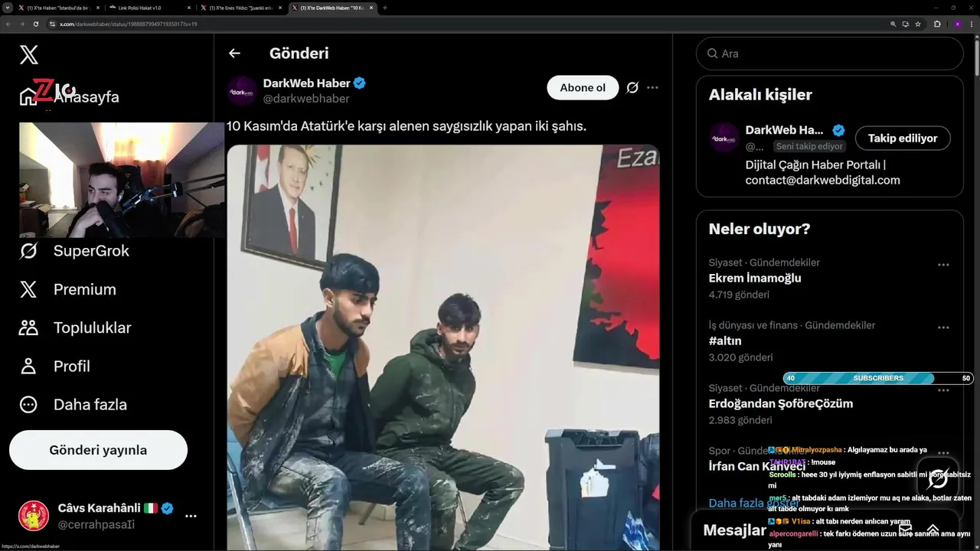Open SuperGrok from the sidebar
This screenshot has height=551, width=980.
pos(74,251)
